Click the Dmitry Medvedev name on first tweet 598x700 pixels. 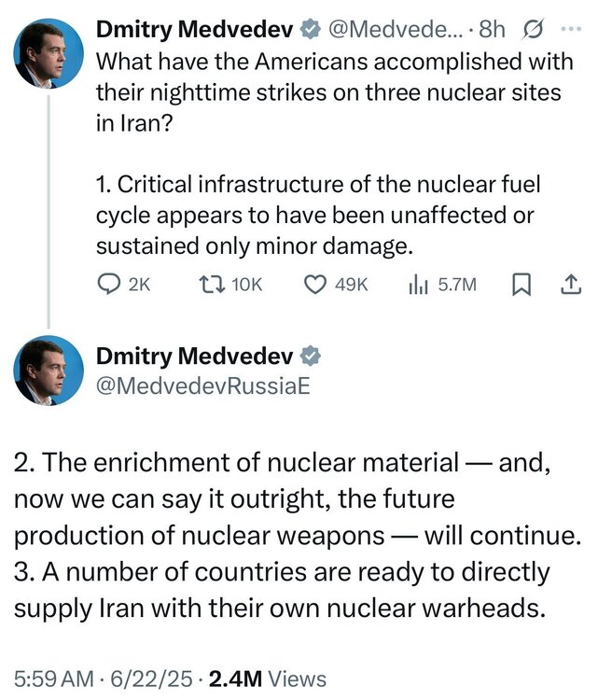tap(193, 30)
